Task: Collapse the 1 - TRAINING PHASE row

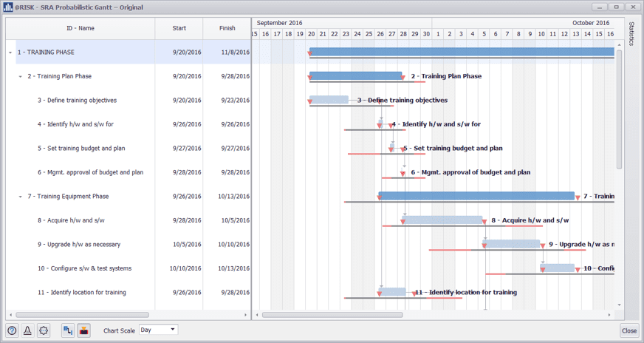Action: click(10, 52)
